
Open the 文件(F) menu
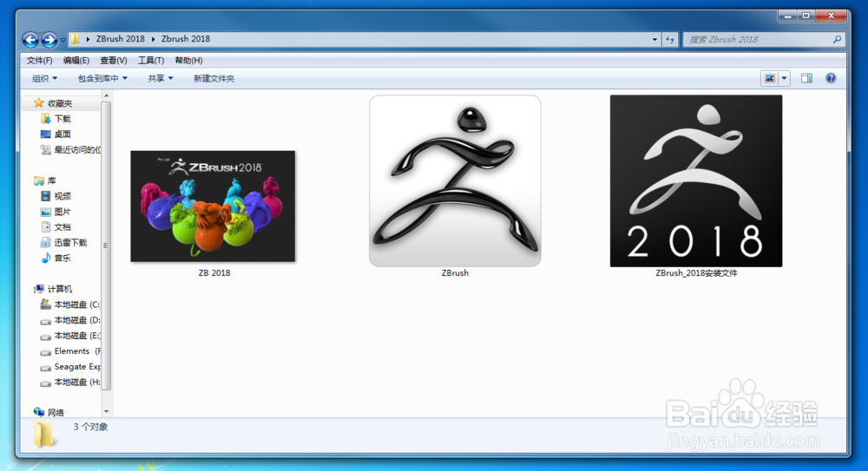point(39,61)
